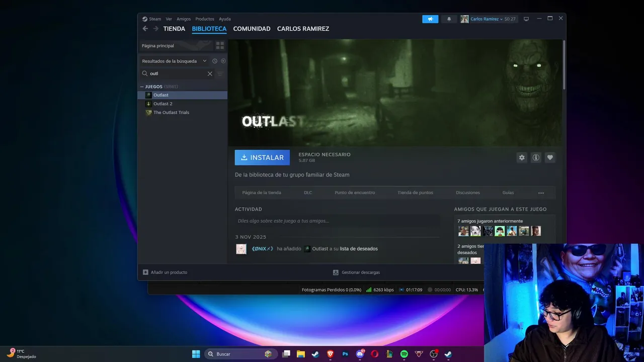
Task: Click the INSTALAR button
Action: click(x=262, y=157)
